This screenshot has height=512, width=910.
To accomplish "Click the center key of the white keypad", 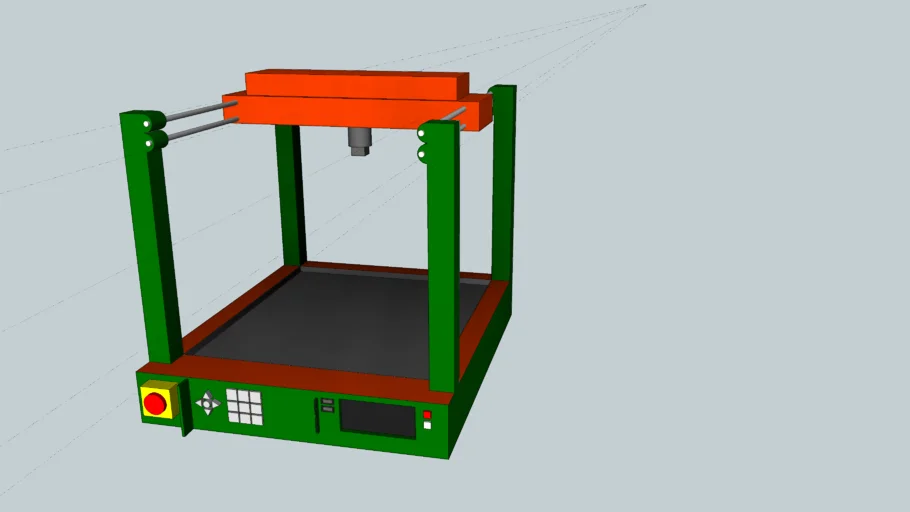I will [x=244, y=407].
